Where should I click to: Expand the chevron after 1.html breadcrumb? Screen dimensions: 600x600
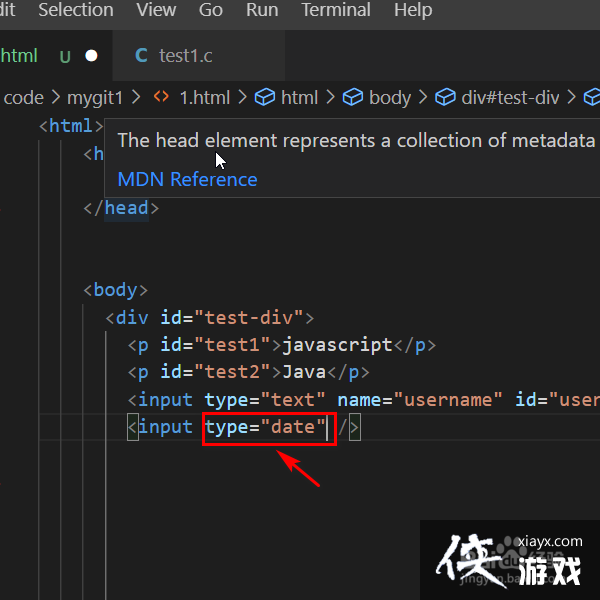242,97
